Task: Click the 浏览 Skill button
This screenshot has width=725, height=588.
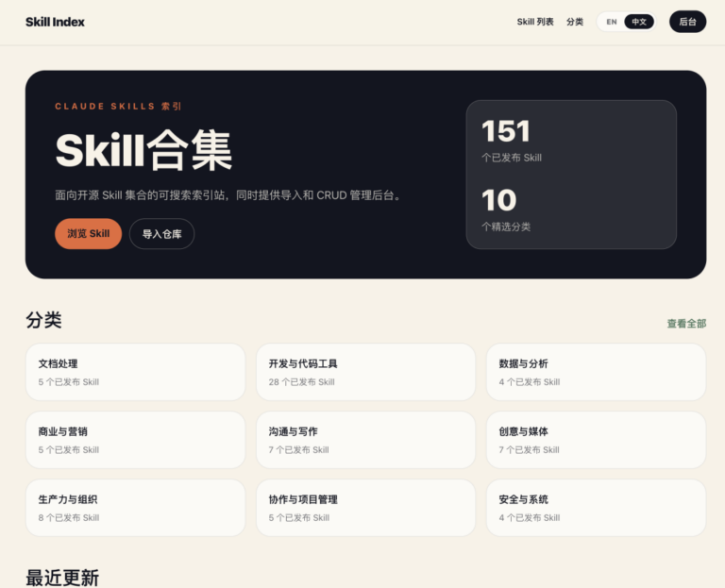Action: pyautogui.click(x=89, y=233)
